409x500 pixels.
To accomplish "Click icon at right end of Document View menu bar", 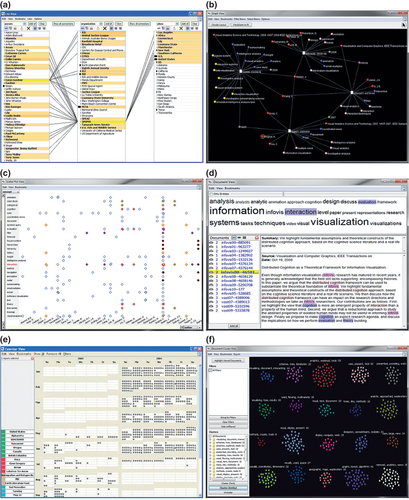I will (404, 188).
